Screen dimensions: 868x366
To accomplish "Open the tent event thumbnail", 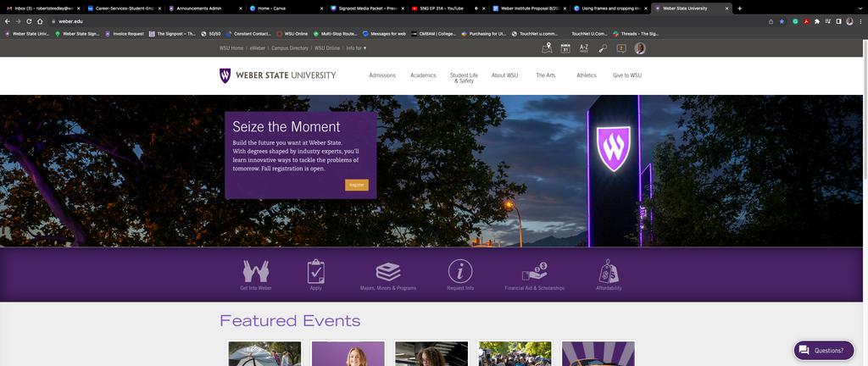I will coord(264,353).
